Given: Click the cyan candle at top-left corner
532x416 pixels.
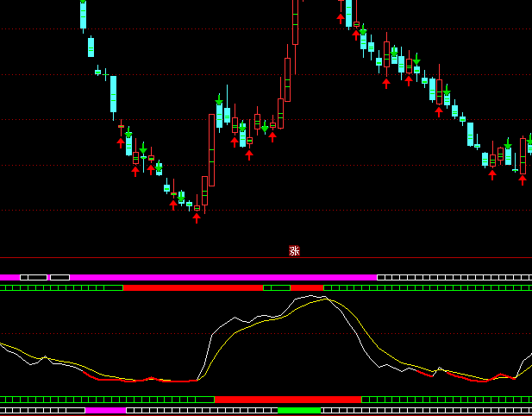Looking at the screenshot, I should coord(84,15).
